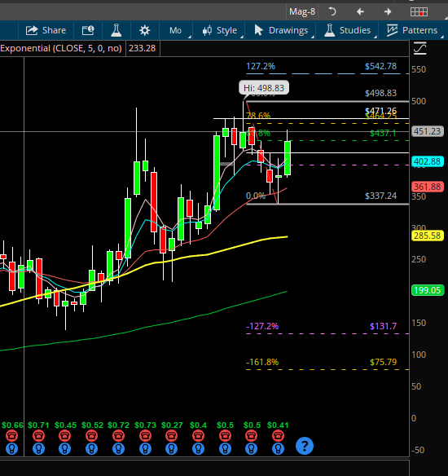Click the $75.79 Fibonacci price label
448x476 pixels.
383,362
